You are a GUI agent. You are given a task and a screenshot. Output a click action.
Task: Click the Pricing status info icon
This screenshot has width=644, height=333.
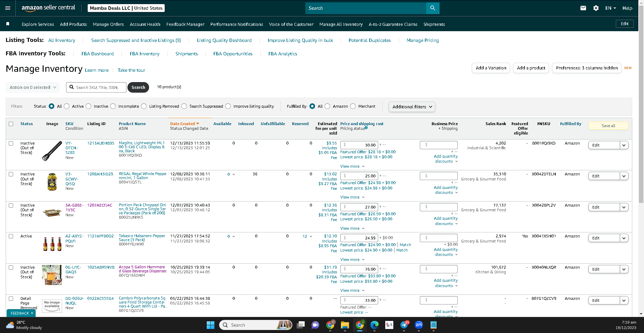[366, 128]
